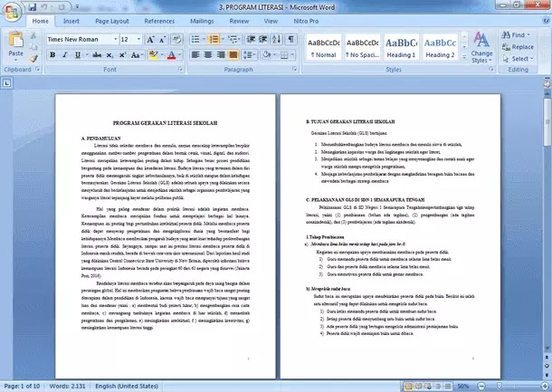Toggle the numbered list button

tap(214, 40)
